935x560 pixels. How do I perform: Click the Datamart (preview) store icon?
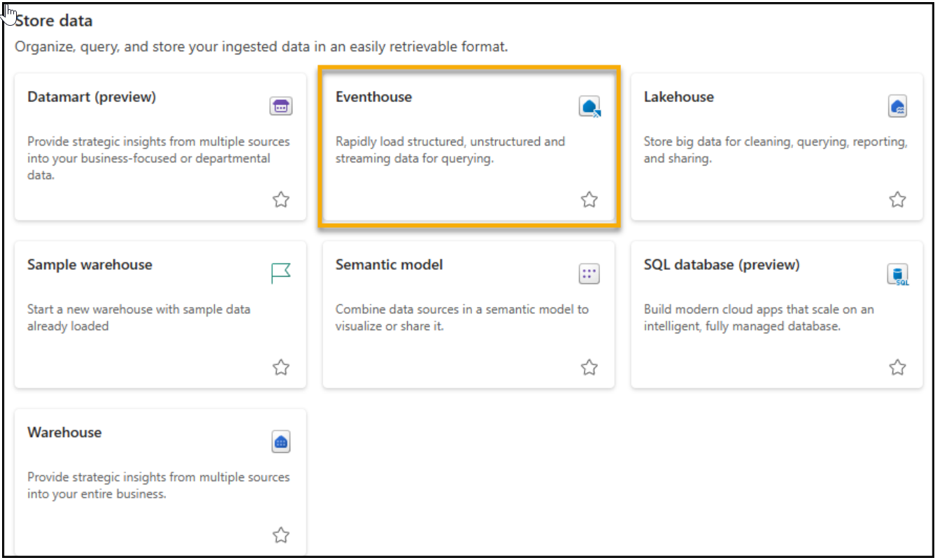point(280,106)
